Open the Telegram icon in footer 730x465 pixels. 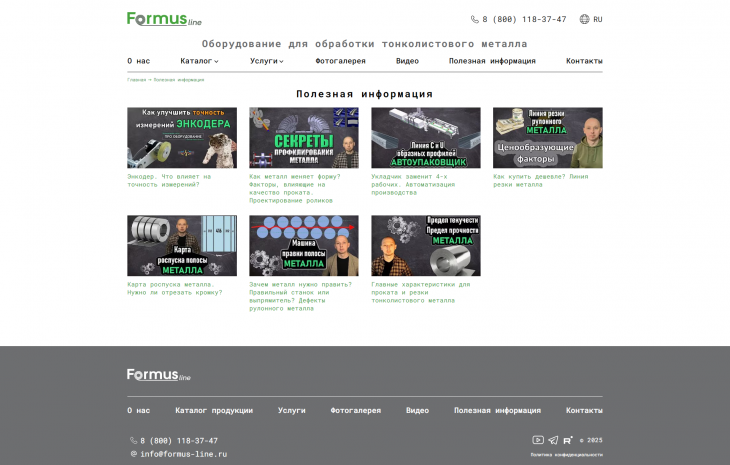point(553,440)
